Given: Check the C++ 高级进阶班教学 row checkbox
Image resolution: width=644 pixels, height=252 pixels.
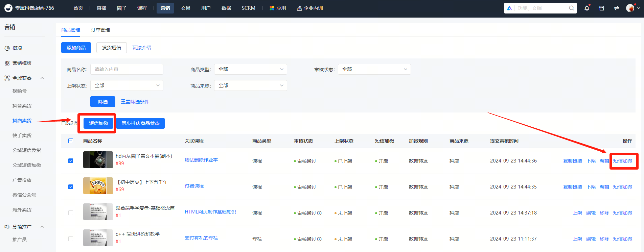Looking at the screenshot, I should pos(71,239).
